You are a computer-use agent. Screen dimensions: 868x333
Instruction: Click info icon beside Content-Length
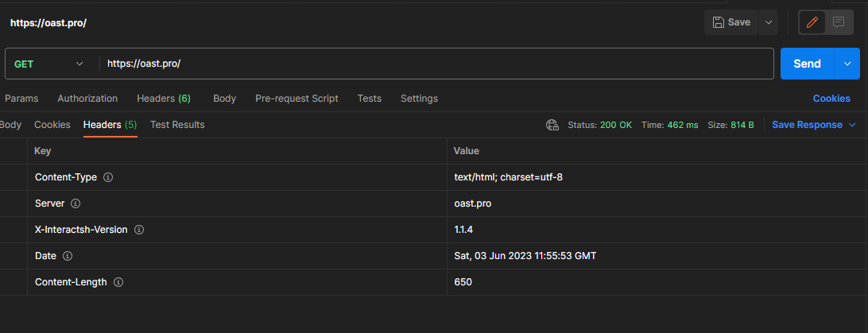(x=118, y=282)
